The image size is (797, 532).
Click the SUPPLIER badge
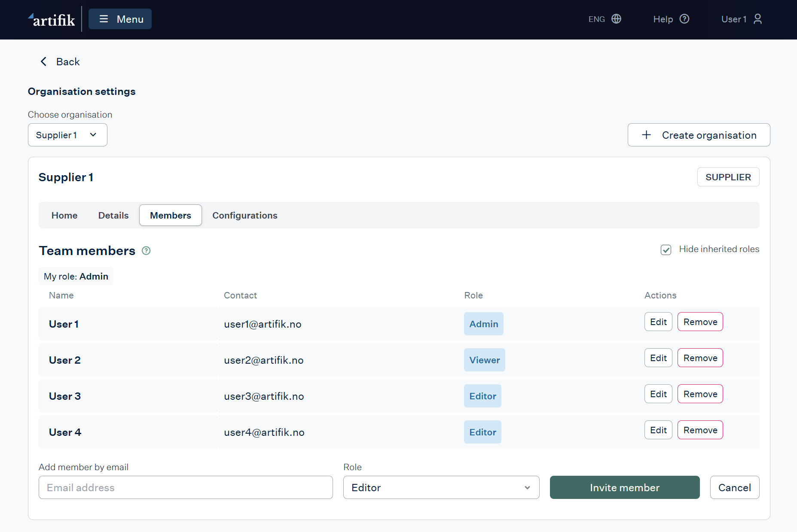coord(728,177)
